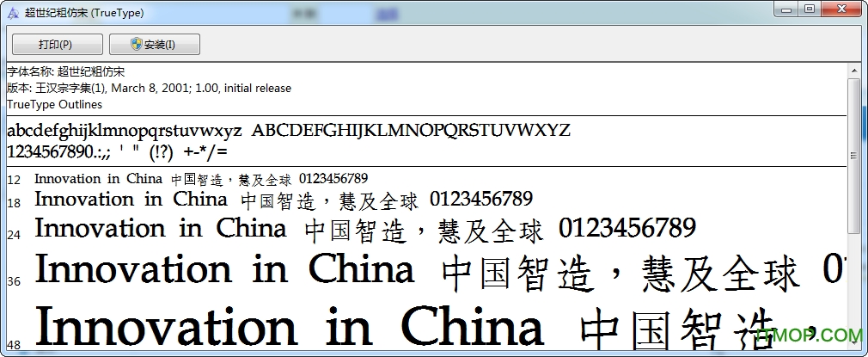Click the 打印(P) print button
Image resolution: width=868 pixels, height=357 pixels.
pos(57,45)
